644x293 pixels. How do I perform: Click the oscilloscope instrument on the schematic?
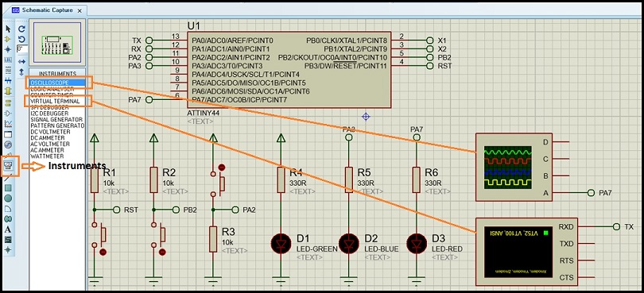(x=514, y=167)
